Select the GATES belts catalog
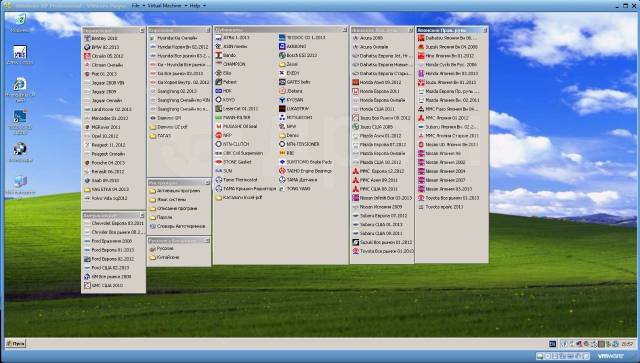The image size is (640, 363). 294,82
